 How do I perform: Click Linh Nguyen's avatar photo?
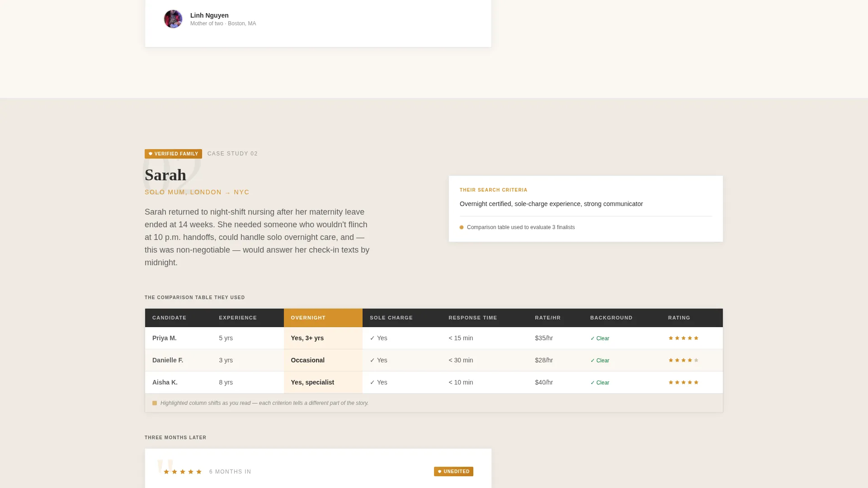pos(173,19)
